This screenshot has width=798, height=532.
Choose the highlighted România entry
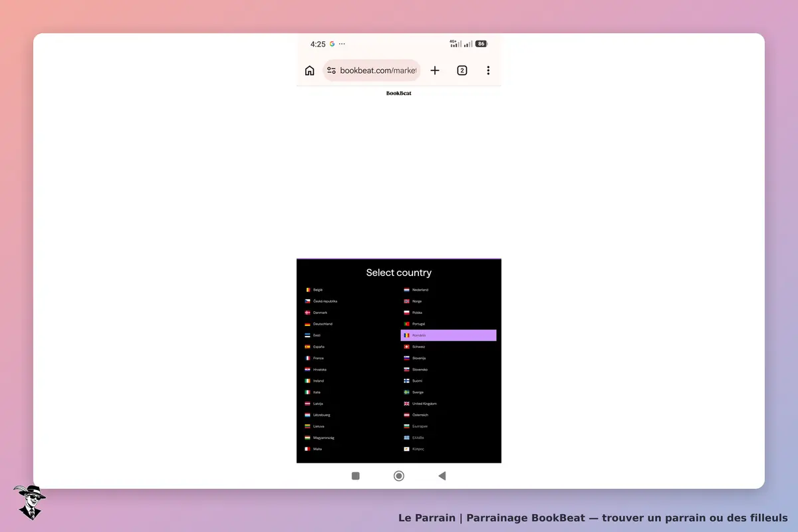(449, 335)
